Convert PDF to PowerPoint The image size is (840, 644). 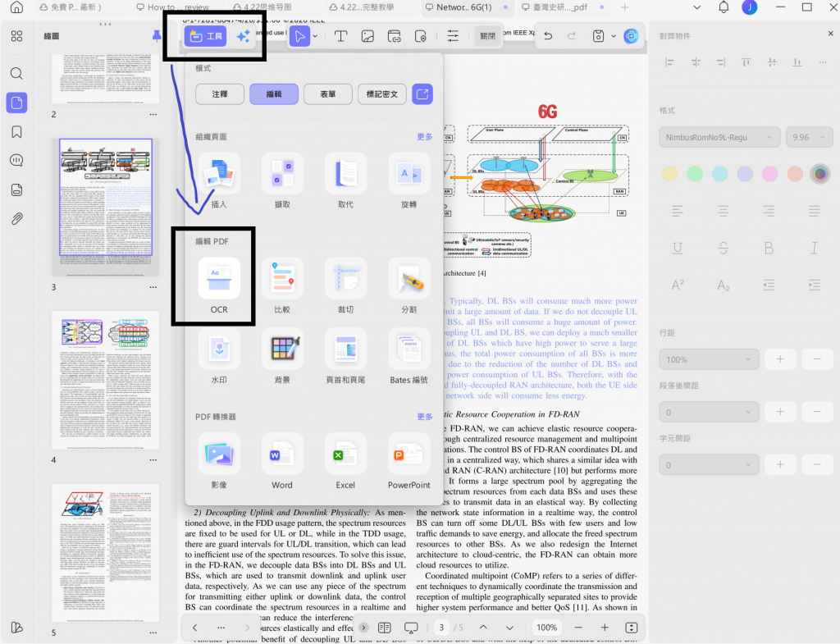point(409,454)
